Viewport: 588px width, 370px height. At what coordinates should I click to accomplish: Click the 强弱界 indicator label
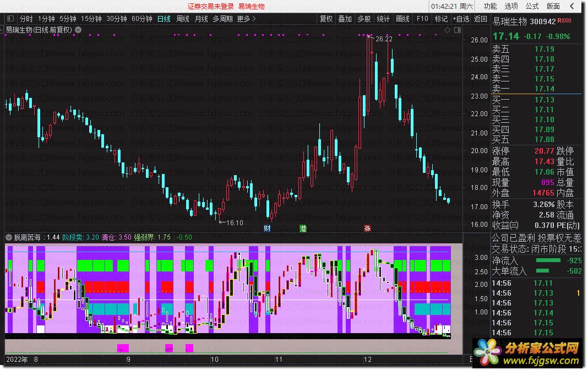coord(144,237)
